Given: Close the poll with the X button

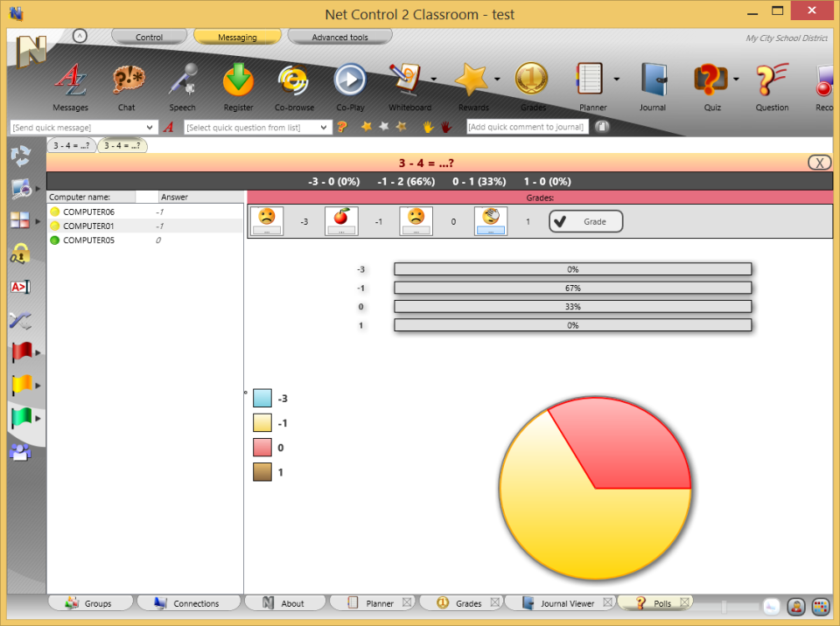Looking at the screenshot, I should pos(819,163).
